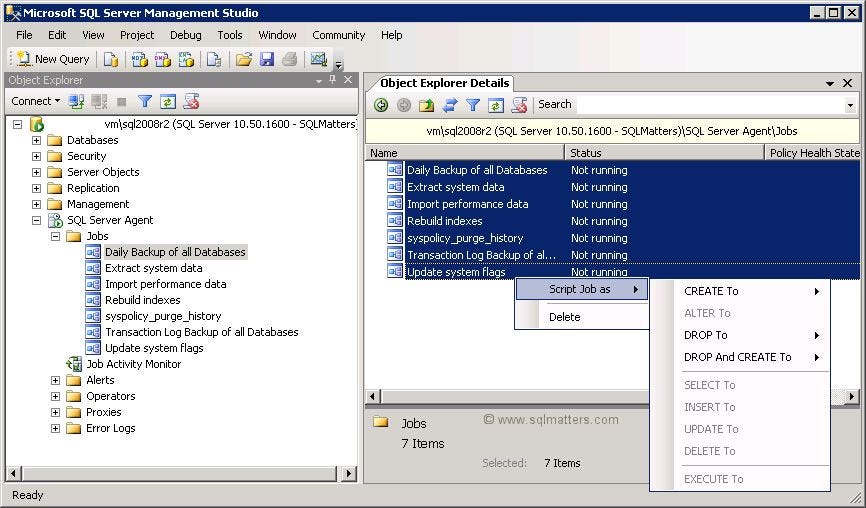
Task: Open the toolbar options overflow arrow
Action: [339, 65]
